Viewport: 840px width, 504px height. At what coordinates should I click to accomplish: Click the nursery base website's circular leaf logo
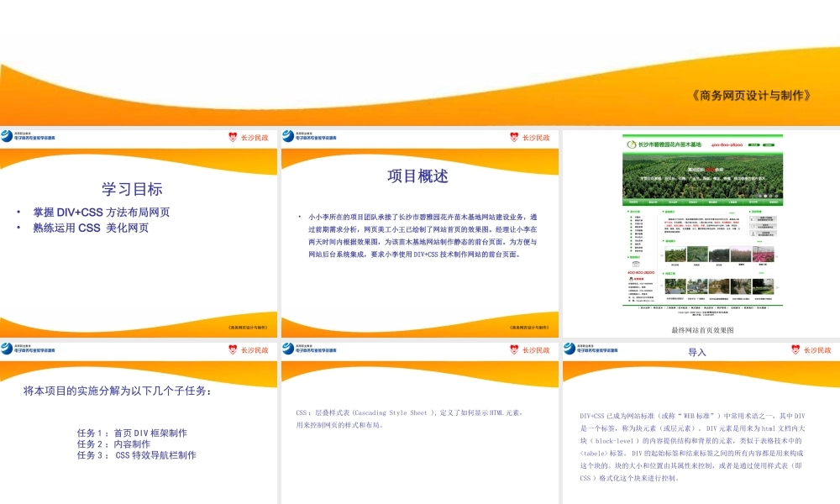pos(630,143)
